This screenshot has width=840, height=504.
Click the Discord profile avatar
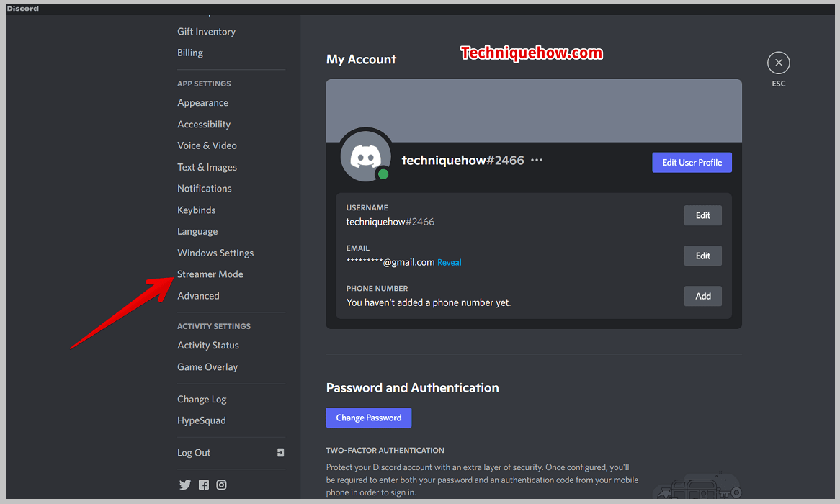(x=366, y=156)
